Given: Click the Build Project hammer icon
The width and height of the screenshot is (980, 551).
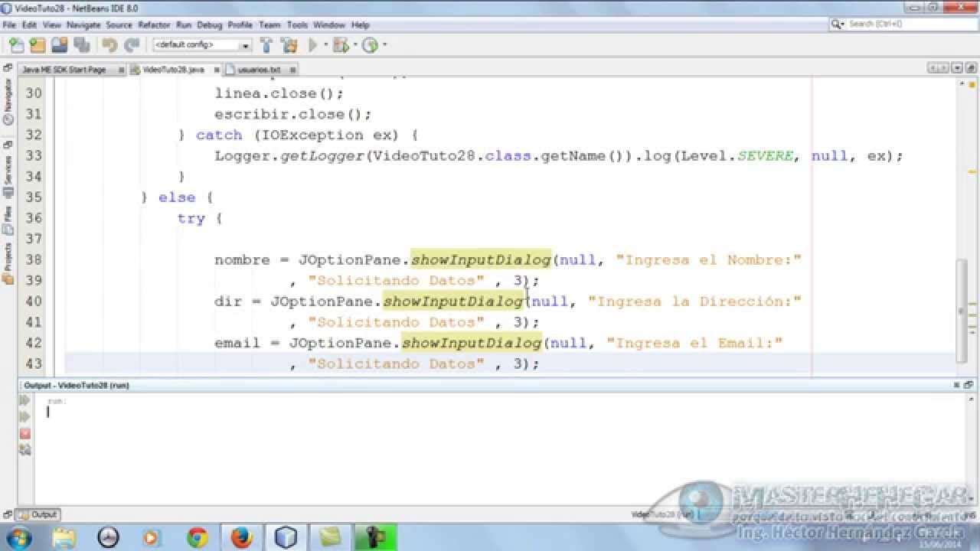Looking at the screenshot, I should pyautogui.click(x=266, y=45).
